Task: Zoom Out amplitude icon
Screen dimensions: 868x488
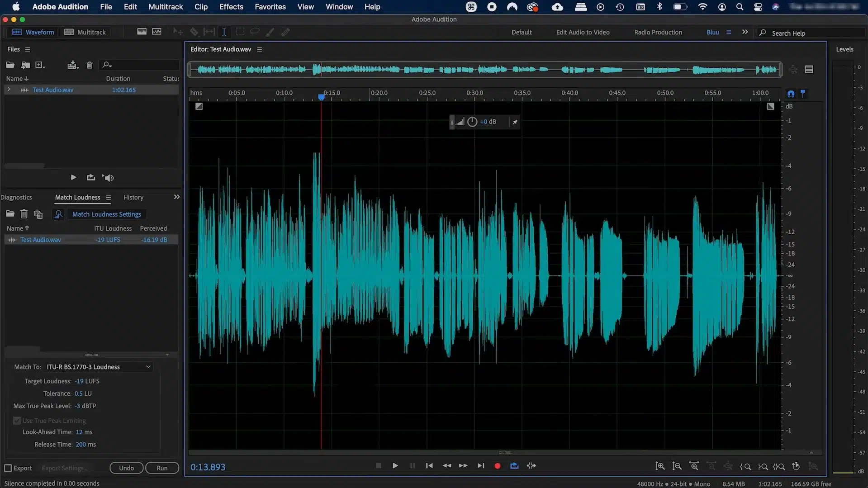Action: tap(677, 466)
